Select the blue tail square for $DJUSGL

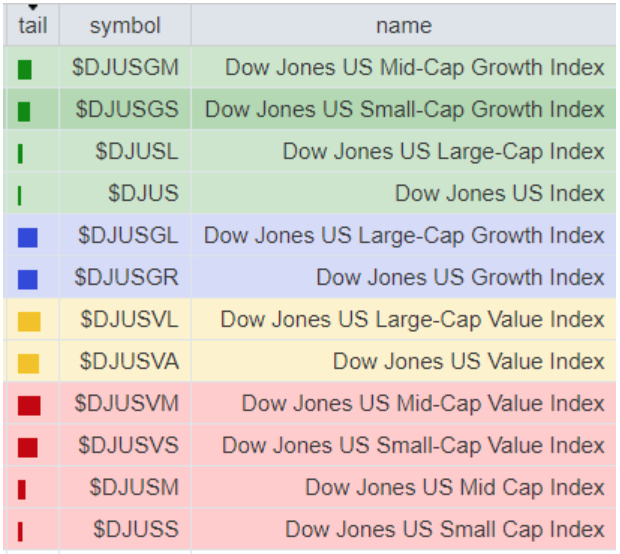27,237
